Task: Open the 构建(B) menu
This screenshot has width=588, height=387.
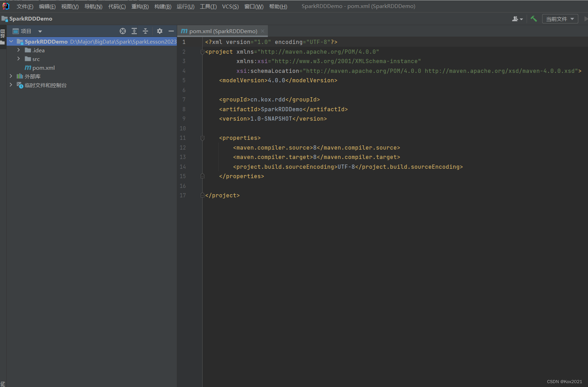Action: 163,6
